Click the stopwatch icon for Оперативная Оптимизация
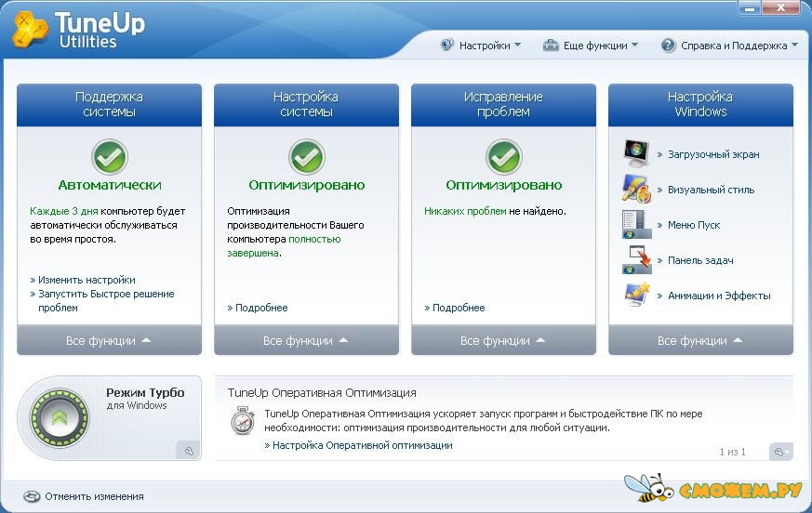 [243, 420]
